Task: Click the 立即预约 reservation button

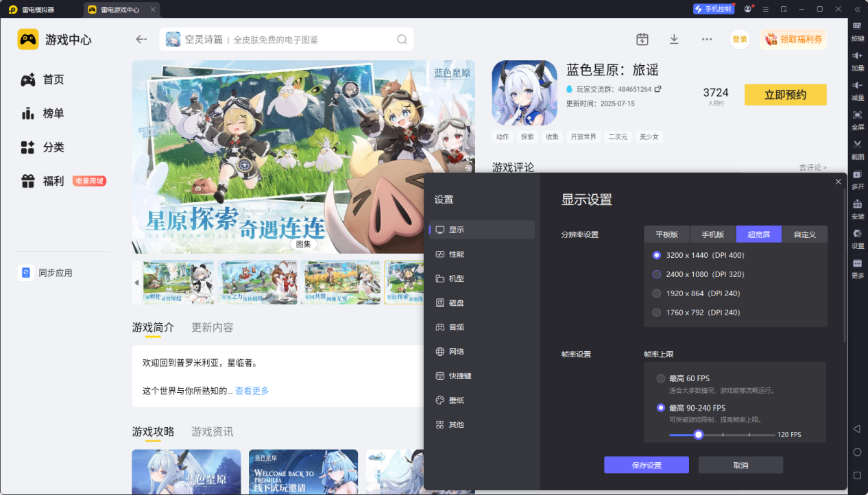Action: pyautogui.click(x=784, y=94)
